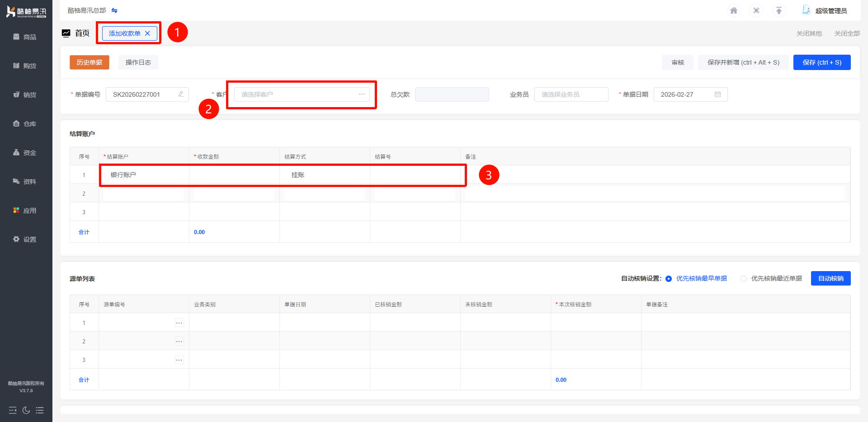
Task: Click the 保存 (ctrl + S) button
Action: pyautogui.click(x=821, y=62)
